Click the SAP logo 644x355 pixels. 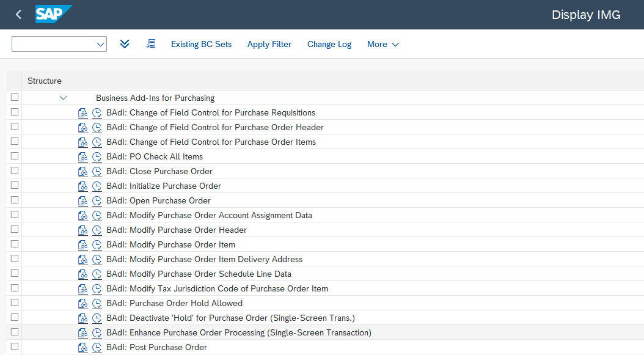coord(53,14)
